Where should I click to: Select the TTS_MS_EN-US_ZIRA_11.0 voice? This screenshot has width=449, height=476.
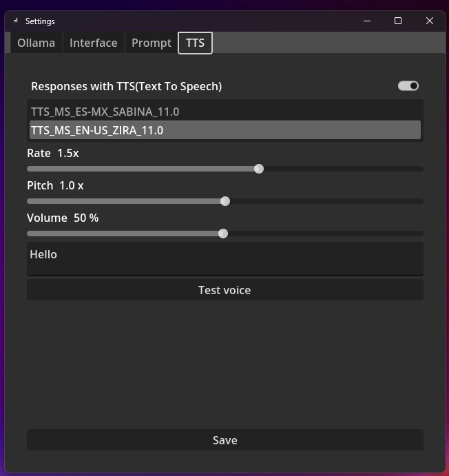pos(224,130)
